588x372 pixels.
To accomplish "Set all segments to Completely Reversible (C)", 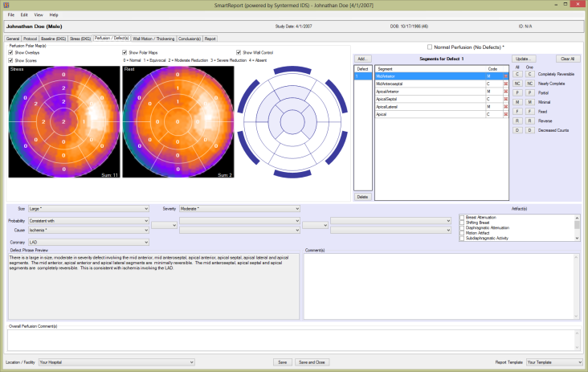I will 518,74.
